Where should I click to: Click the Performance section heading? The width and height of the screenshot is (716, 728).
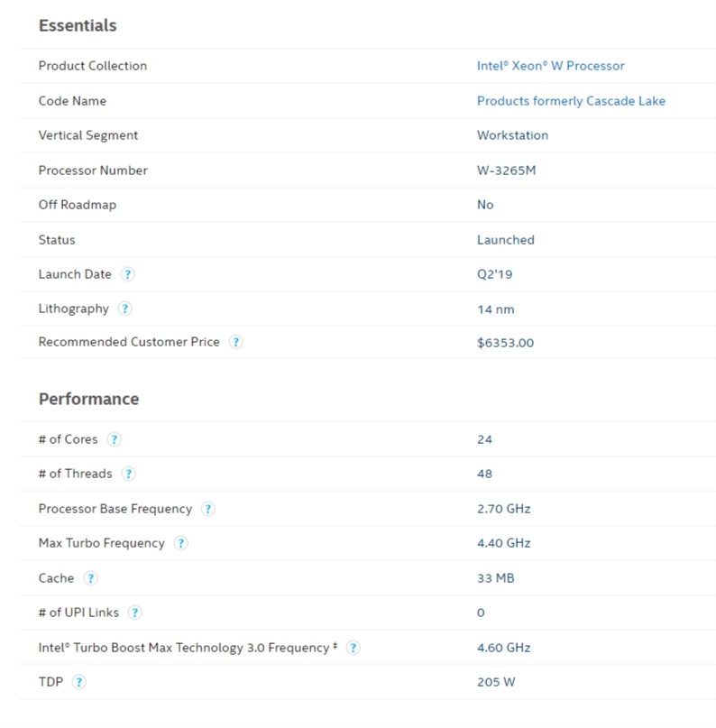tap(88, 400)
